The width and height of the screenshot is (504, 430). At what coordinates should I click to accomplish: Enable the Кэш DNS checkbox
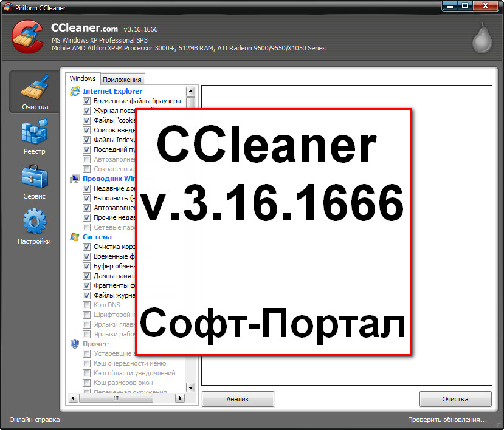coord(86,305)
